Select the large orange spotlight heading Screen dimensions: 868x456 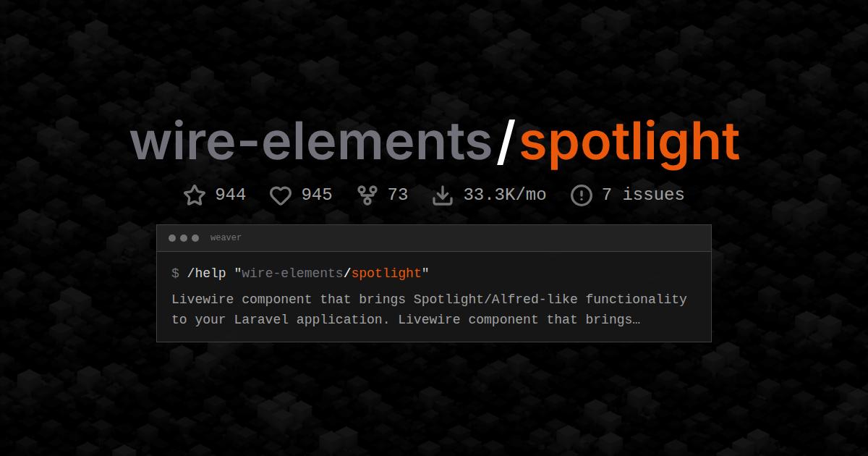pos(629,142)
